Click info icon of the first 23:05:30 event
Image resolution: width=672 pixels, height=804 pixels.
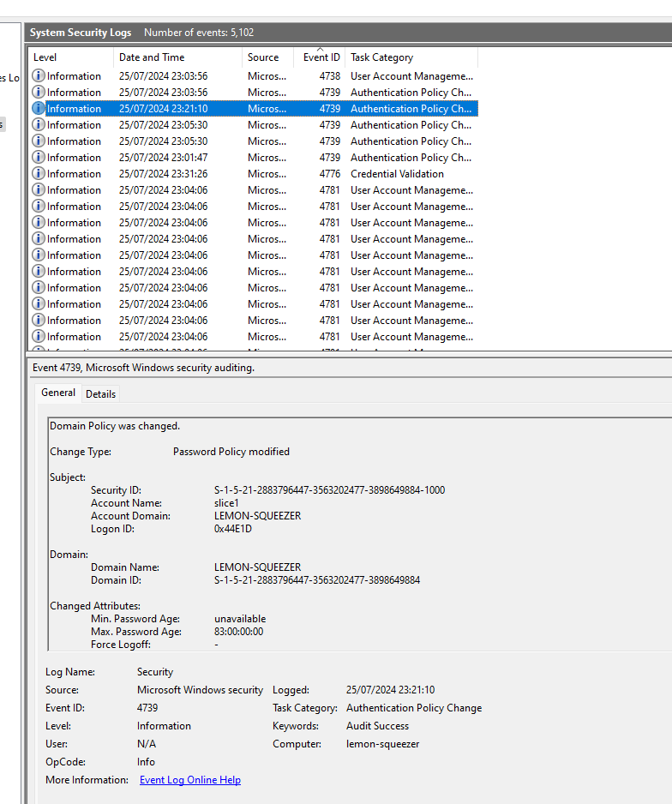coord(39,125)
